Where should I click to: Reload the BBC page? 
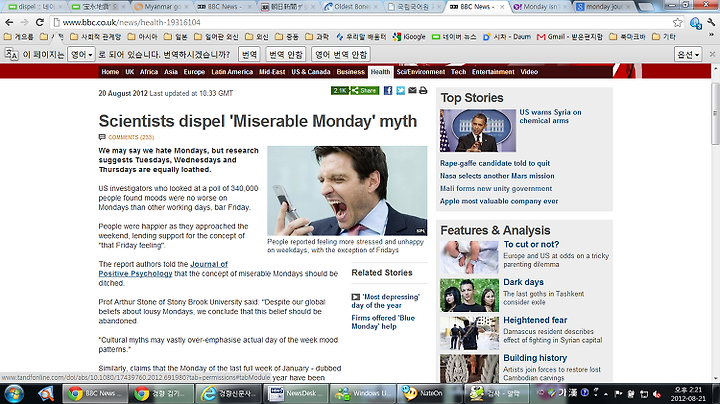pyautogui.click(x=40, y=22)
